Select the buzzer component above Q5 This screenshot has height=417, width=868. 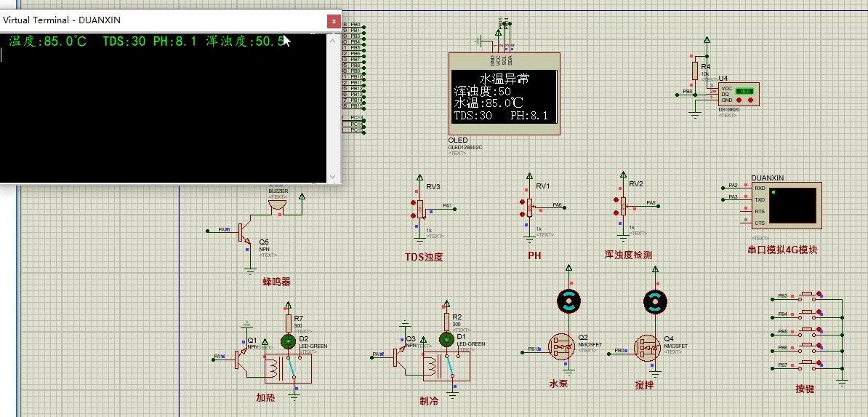point(277,206)
